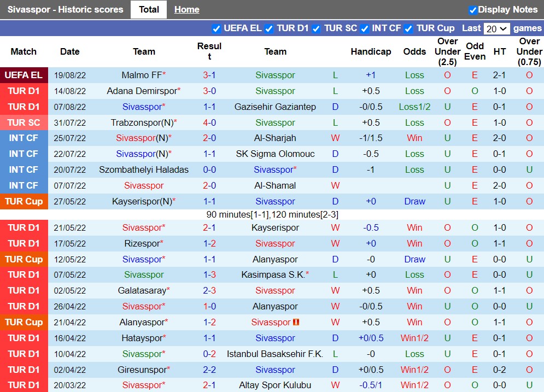
Task: Click the INT CF badge on Al-Sharjah row
Action: 24,138
